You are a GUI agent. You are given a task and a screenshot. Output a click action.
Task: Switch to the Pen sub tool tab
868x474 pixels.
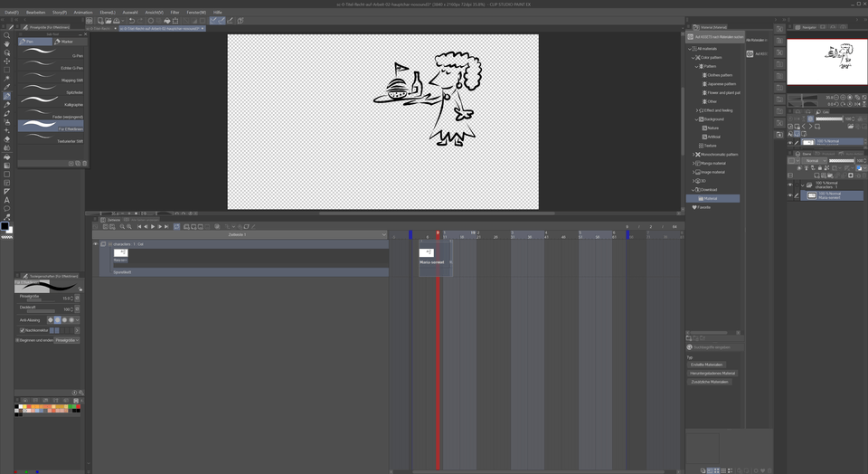pyautogui.click(x=35, y=42)
